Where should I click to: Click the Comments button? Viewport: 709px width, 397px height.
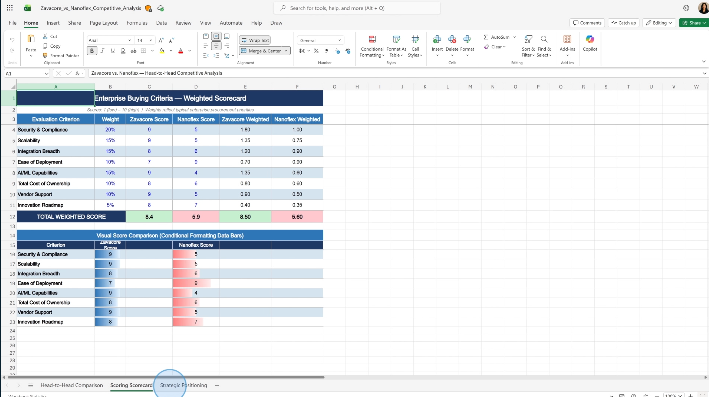point(586,23)
